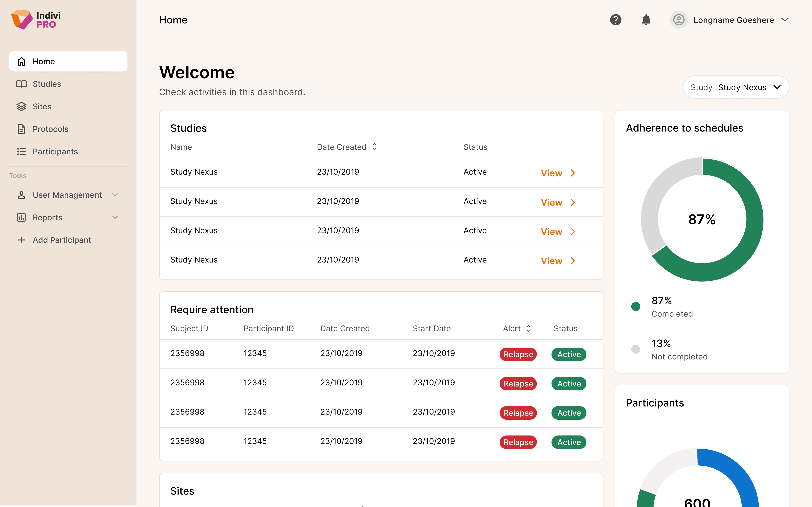Screen dimensions: 812x507
Task: Click the Add Participant plus icon
Action: coord(21,240)
